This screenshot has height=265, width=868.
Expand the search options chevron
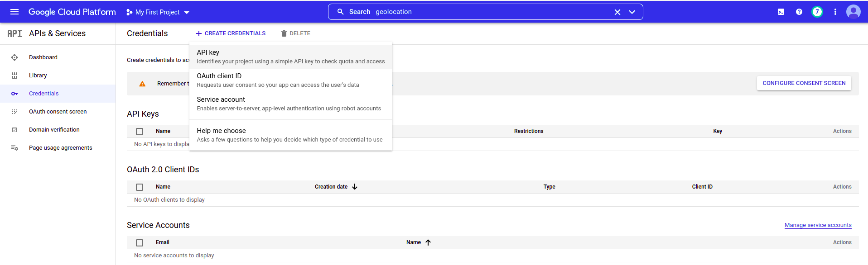click(632, 12)
